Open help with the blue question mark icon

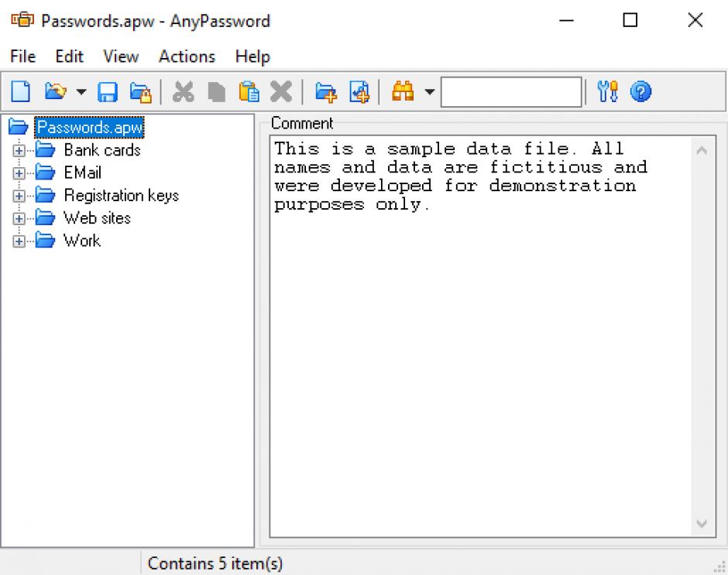640,91
